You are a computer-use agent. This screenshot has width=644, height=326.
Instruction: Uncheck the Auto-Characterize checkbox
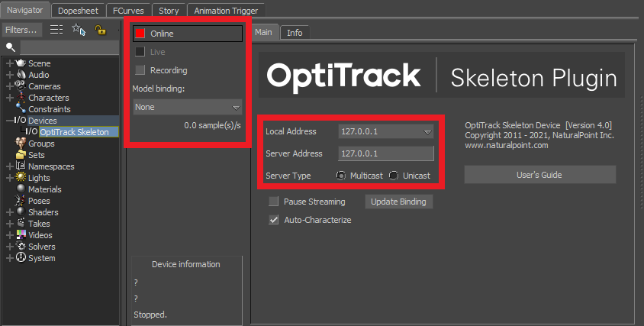point(273,220)
